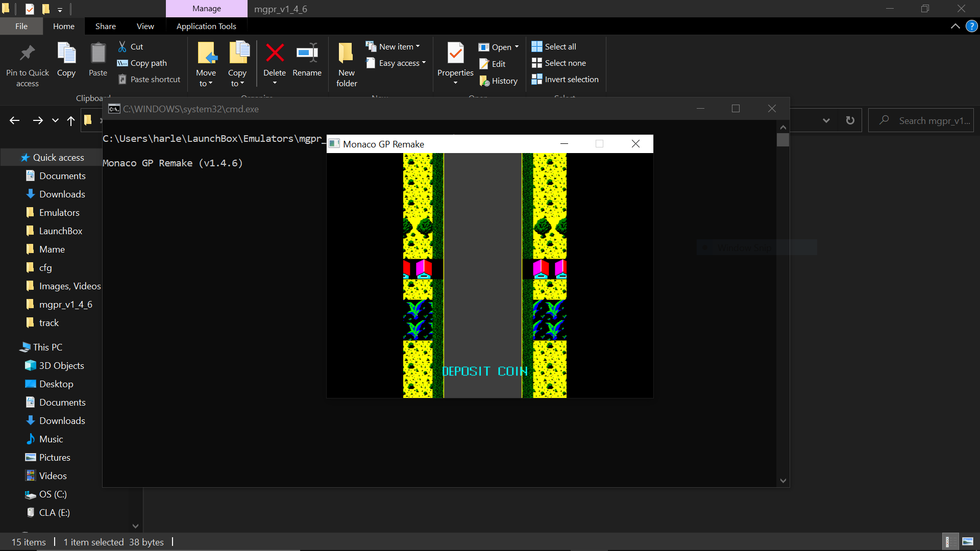This screenshot has height=551, width=980.
Task: Click DEPOSIT COIN text in game
Action: click(485, 371)
